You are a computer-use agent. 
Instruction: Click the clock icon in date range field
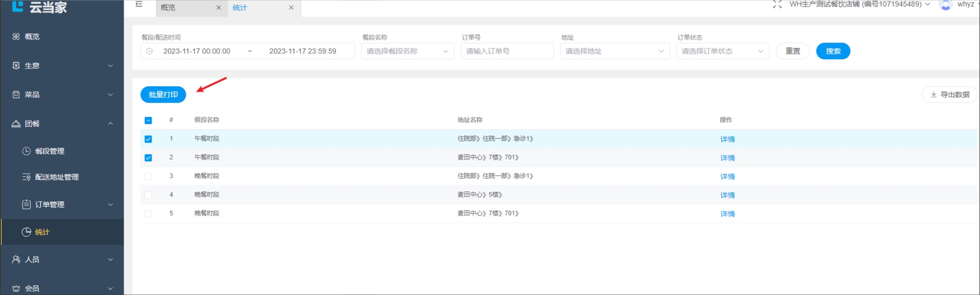coord(150,51)
